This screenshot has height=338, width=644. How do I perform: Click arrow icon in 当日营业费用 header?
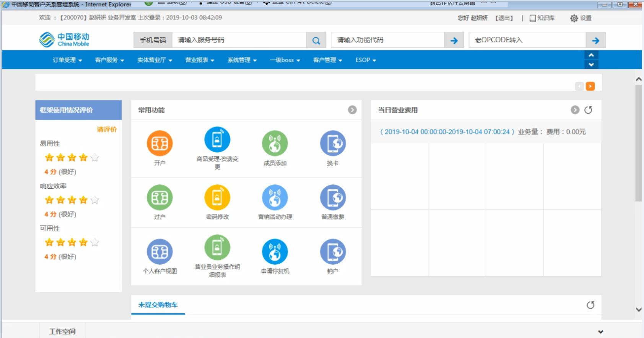point(575,110)
